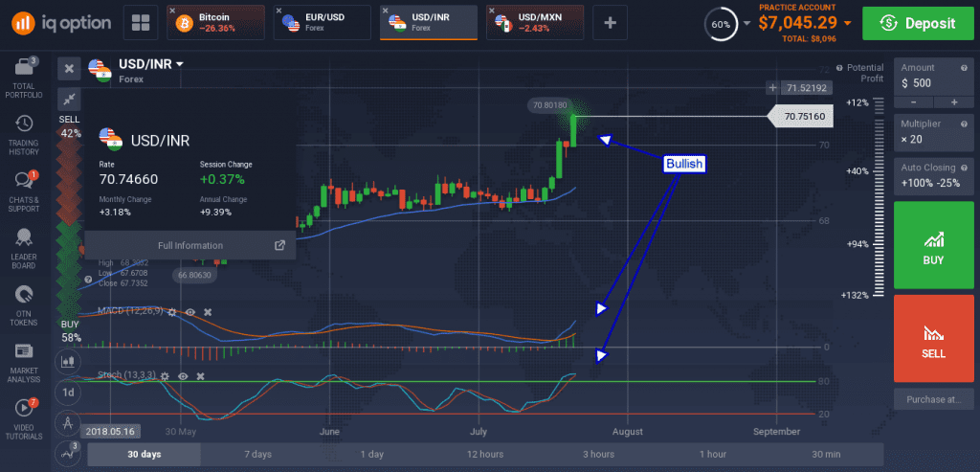This screenshot has width=980, height=472.
Task: Select the 1 day time range
Action: coord(371,454)
